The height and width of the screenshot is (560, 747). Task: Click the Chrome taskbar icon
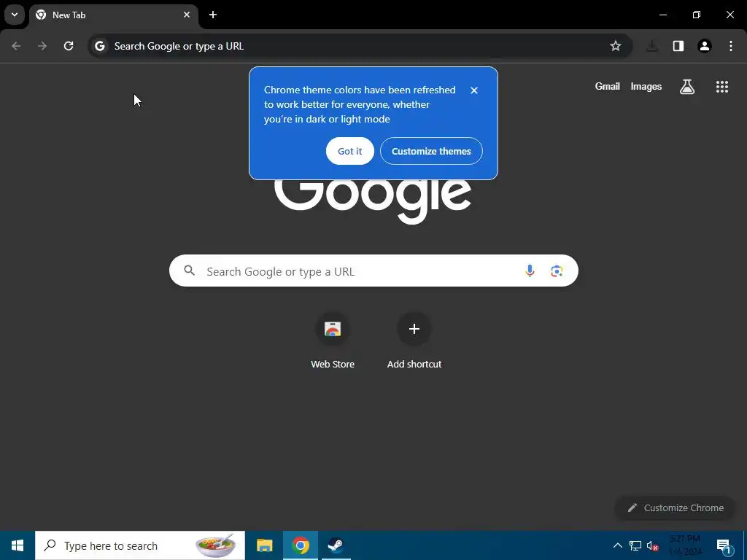300,545
